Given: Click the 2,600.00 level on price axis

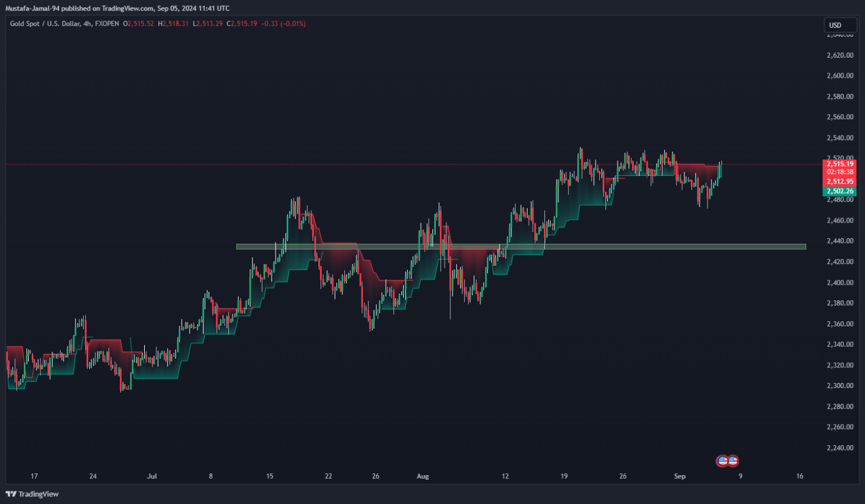Looking at the screenshot, I should coord(840,76).
